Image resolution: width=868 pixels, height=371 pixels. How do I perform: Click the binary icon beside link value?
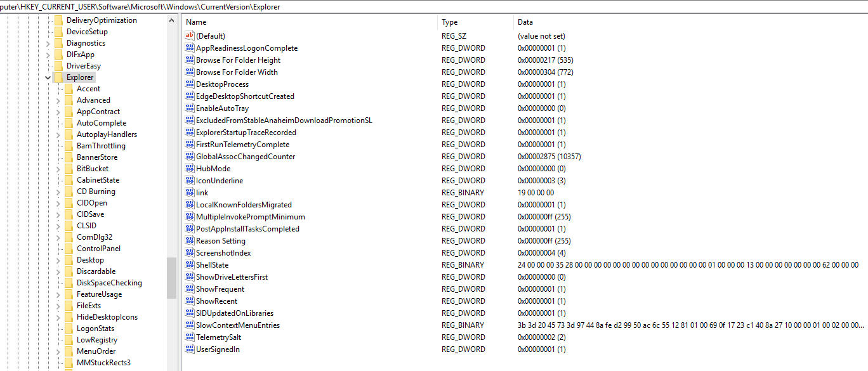pos(190,193)
